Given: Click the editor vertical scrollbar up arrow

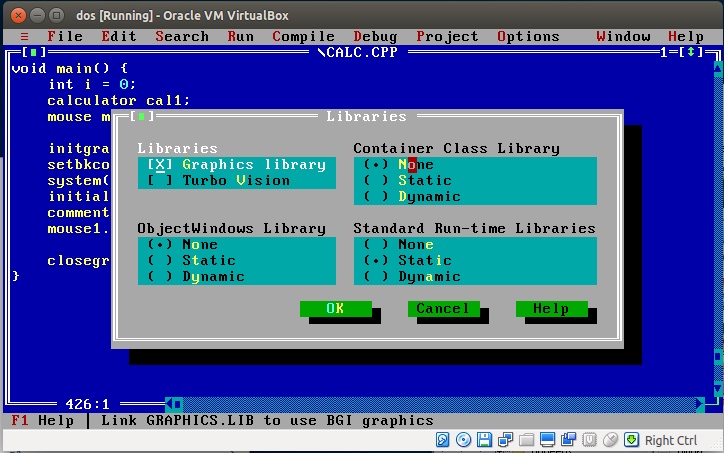Looking at the screenshot, I should click(x=718, y=68).
